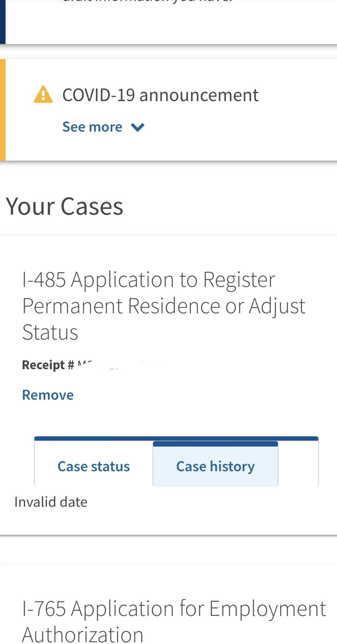Open the See more link
Viewport: 337px width, 644px height.
(x=92, y=127)
